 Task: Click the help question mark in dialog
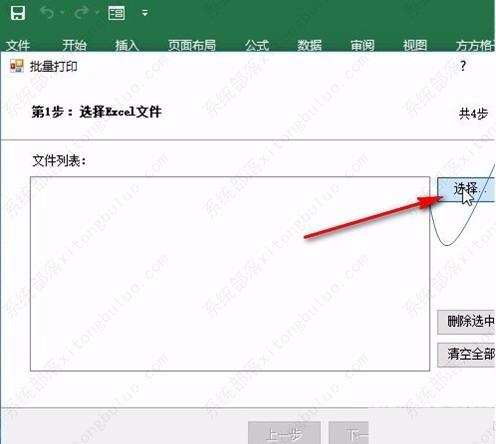point(463,66)
